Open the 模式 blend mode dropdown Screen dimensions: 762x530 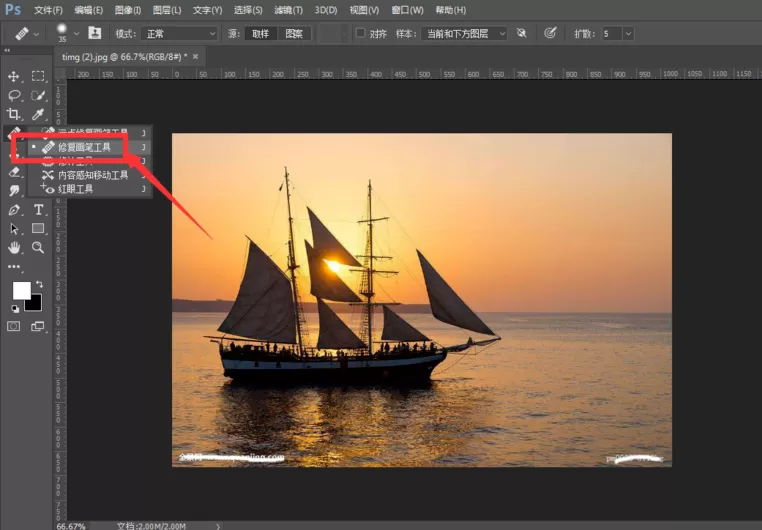[179, 34]
